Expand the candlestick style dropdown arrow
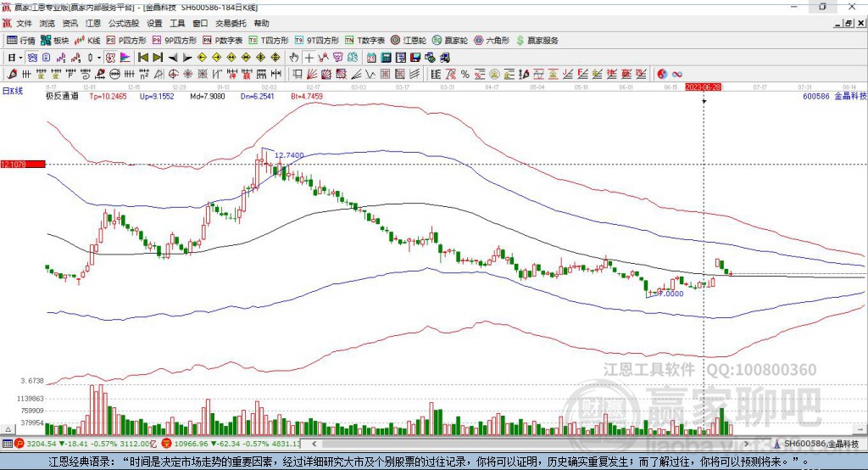 coord(99,58)
